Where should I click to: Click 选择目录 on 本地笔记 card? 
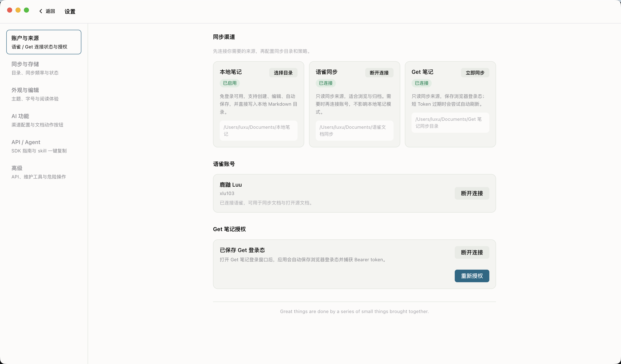pyautogui.click(x=283, y=73)
